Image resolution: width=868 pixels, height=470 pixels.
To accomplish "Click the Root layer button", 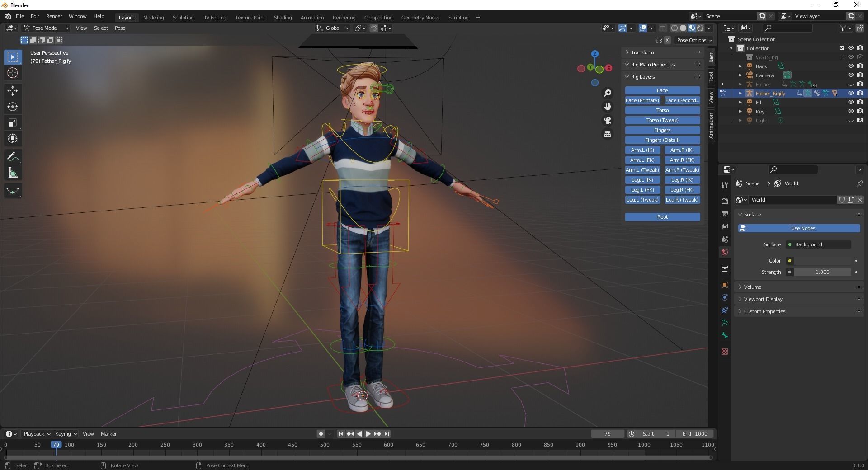I will (662, 217).
